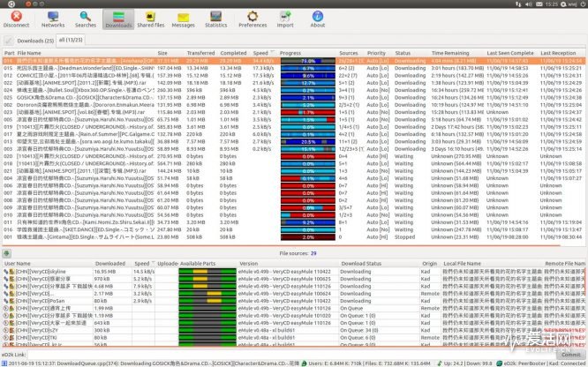Toggle the Downloads toolbar button
This screenshot has width=588, height=367.
pos(118,19)
